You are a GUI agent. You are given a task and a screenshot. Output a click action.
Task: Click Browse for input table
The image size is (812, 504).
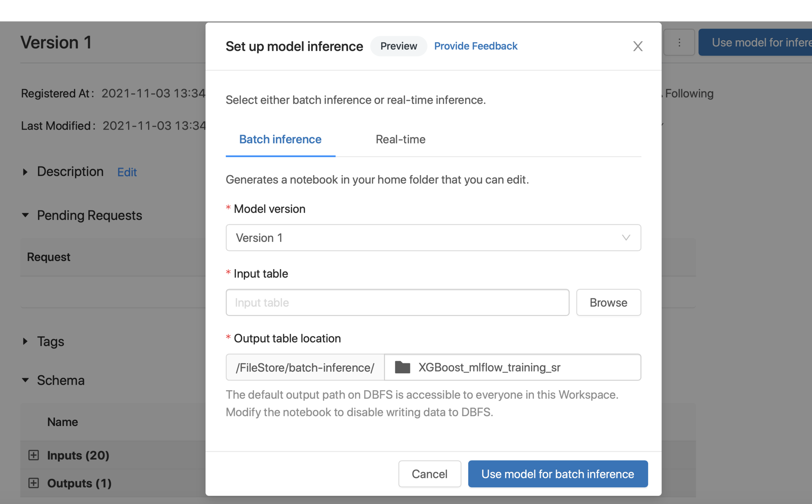(x=608, y=302)
